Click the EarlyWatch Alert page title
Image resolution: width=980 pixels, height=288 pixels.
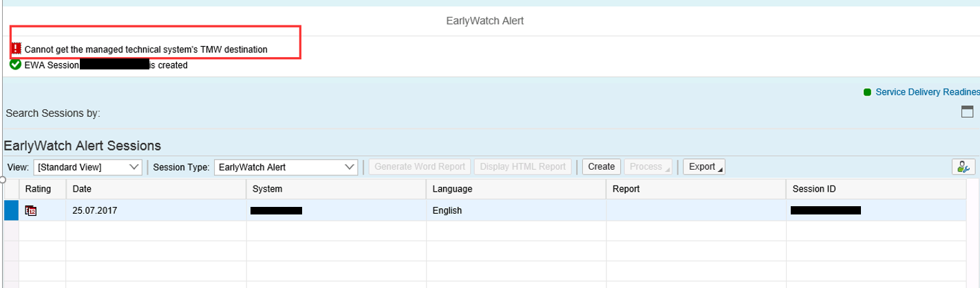tap(485, 21)
